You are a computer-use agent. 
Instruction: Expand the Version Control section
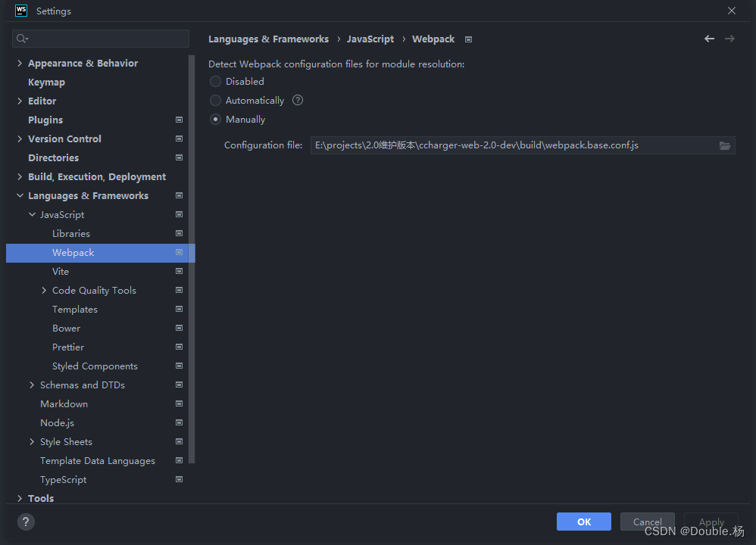(20, 139)
